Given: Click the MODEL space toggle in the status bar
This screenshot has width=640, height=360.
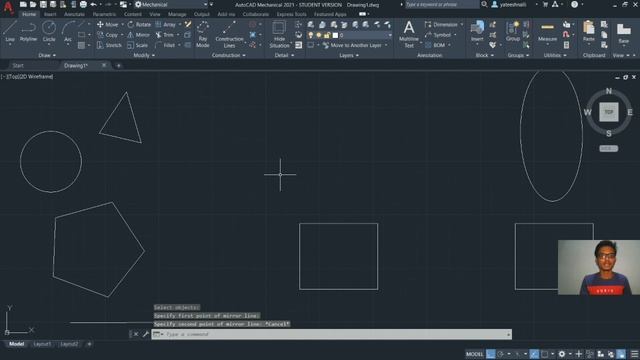Looking at the screenshot, I should tap(474, 354).
